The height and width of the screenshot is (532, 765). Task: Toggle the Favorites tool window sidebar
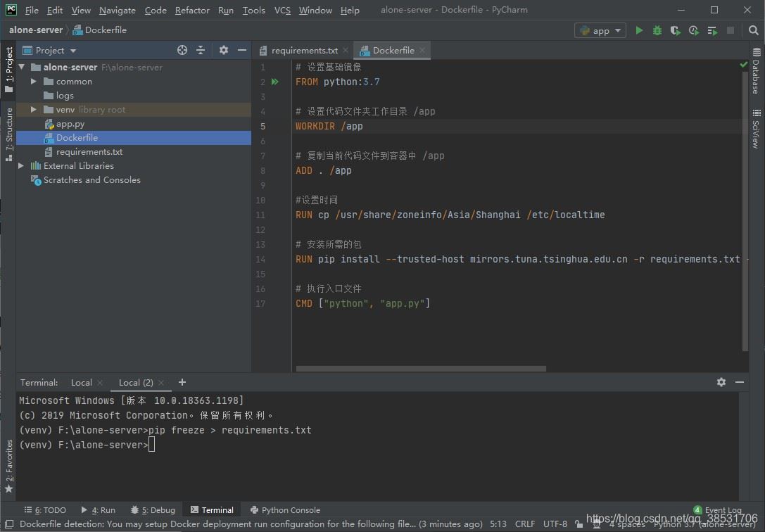click(8, 464)
